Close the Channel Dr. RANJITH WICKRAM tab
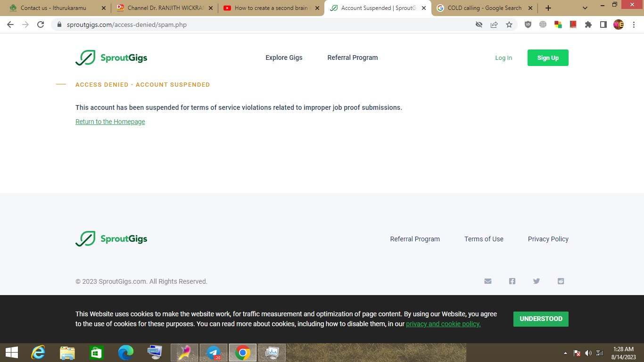Screen dimensions: 644x362 210,8
